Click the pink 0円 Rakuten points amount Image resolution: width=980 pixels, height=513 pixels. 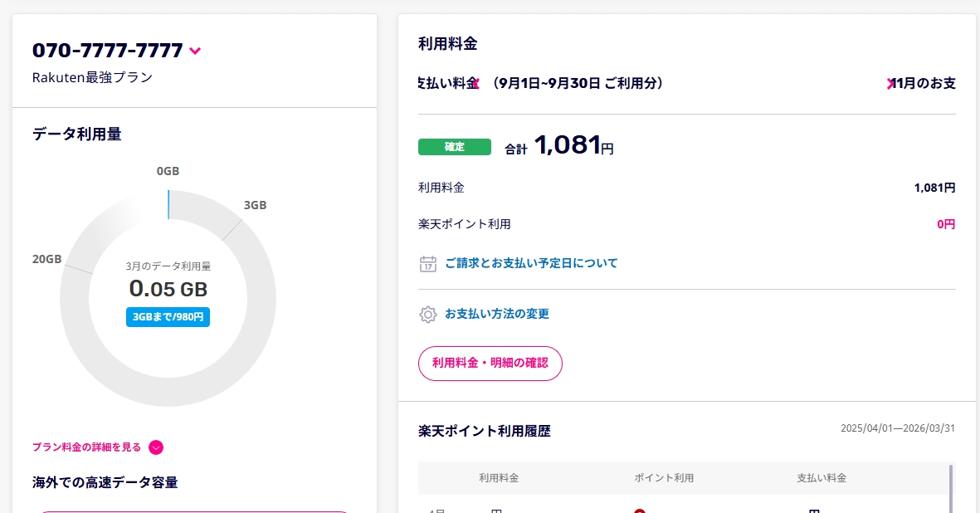tap(946, 224)
